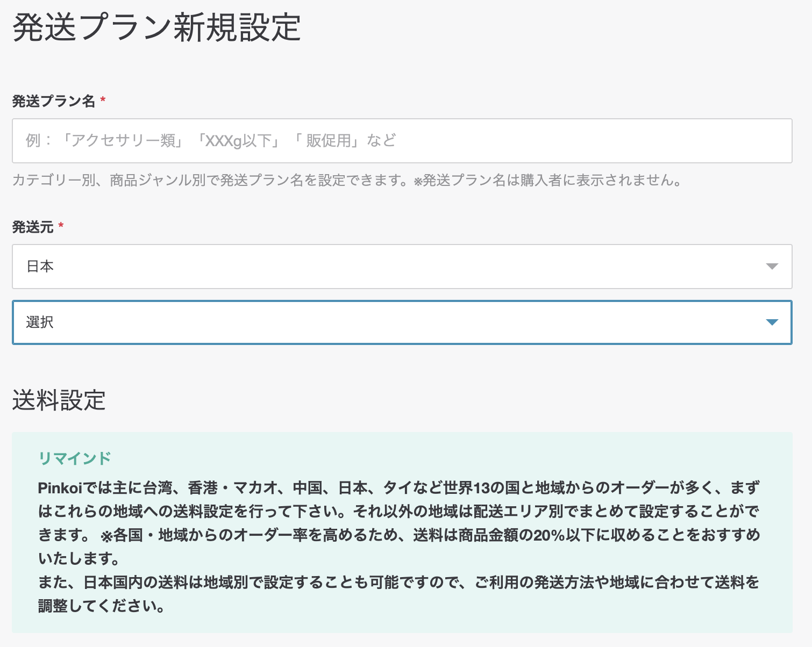The width and height of the screenshot is (812, 647).
Task: Click the green リマインド title
Action: pos(75,458)
